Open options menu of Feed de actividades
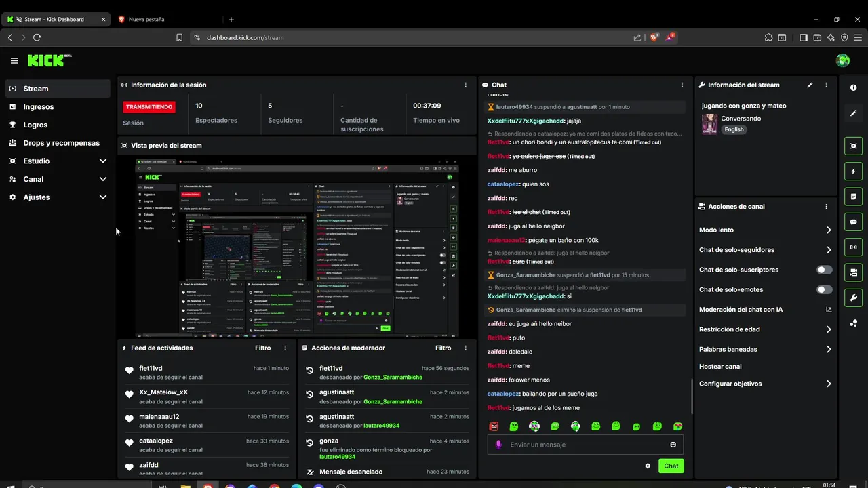 click(x=285, y=348)
